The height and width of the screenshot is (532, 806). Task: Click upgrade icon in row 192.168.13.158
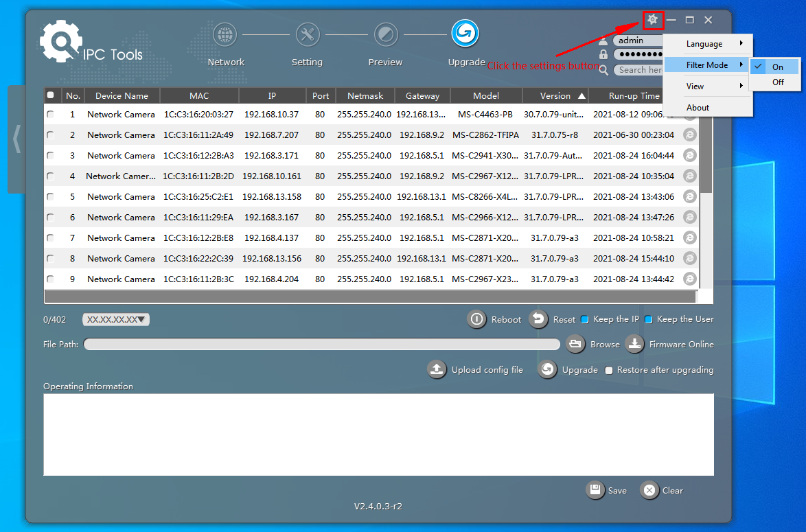(690, 196)
